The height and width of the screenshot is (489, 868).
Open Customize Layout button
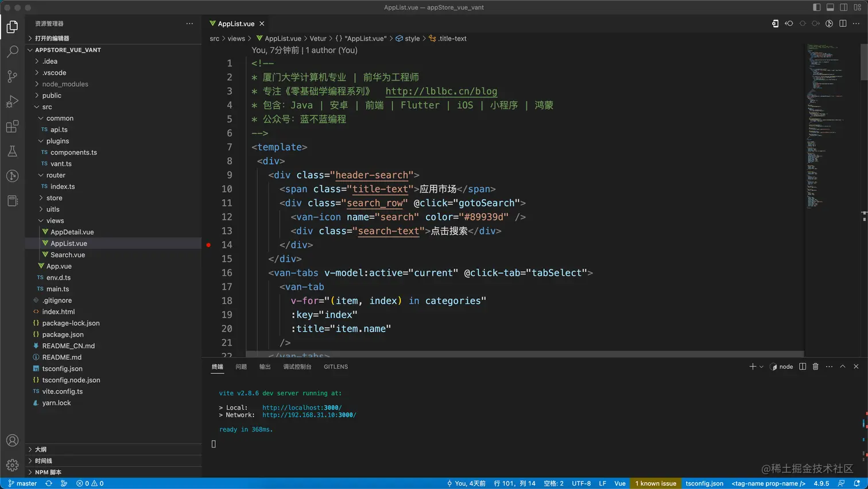(x=858, y=7)
